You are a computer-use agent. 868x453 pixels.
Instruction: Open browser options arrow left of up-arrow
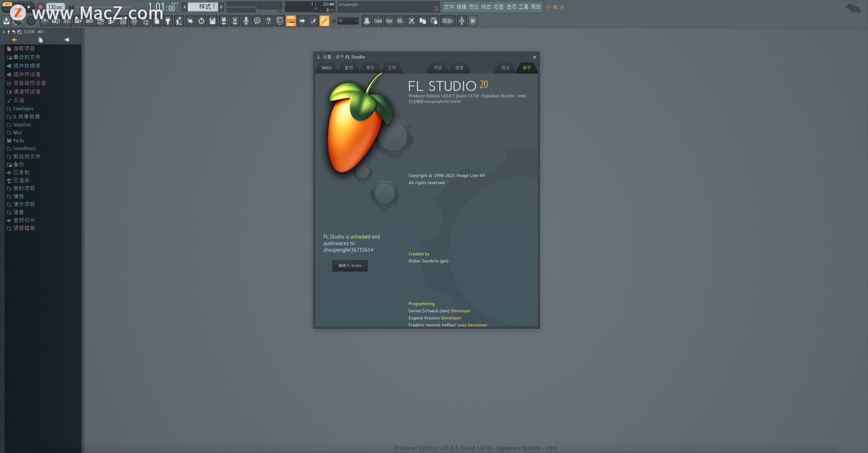[x=4, y=32]
